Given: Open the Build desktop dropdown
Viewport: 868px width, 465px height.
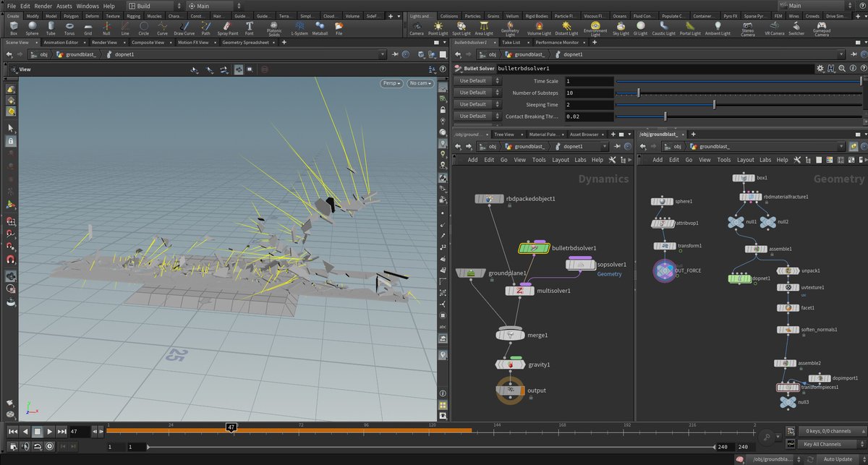Looking at the screenshot, I should point(153,6).
